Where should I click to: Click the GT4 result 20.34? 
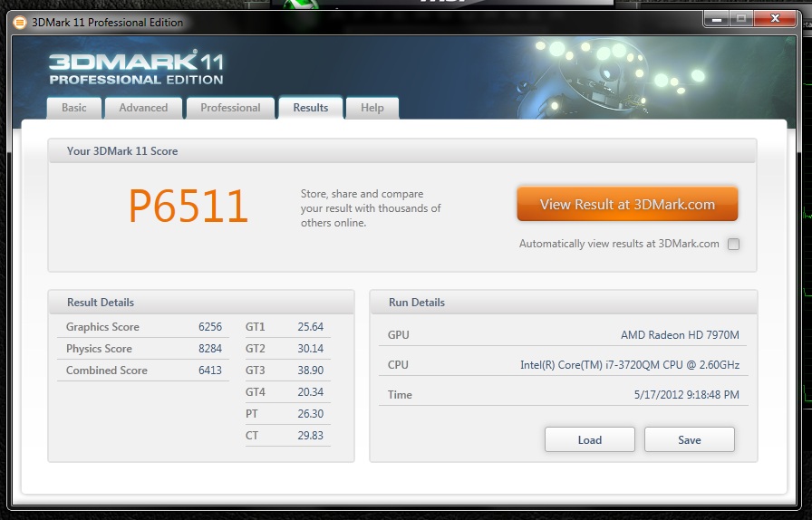click(311, 392)
